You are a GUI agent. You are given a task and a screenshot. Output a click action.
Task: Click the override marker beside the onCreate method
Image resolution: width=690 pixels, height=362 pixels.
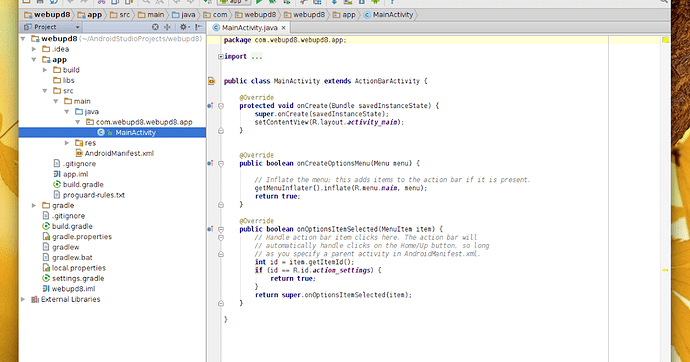pyautogui.click(x=210, y=106)
